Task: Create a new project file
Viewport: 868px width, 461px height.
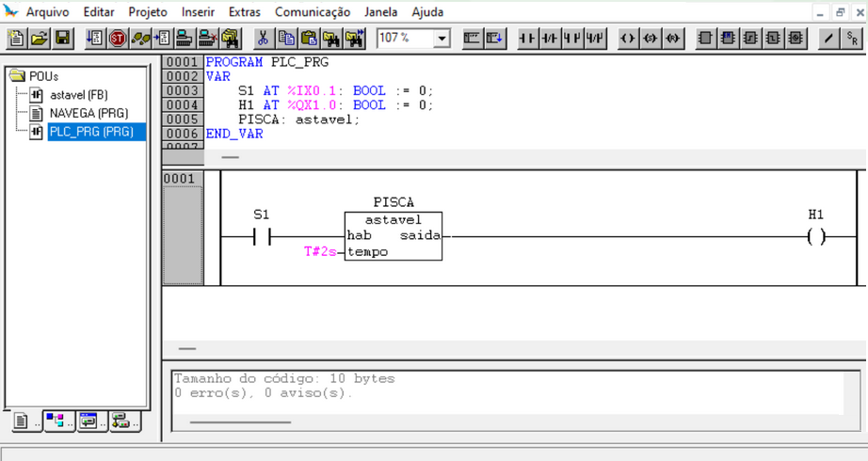Action: click(x=17, y=39)
